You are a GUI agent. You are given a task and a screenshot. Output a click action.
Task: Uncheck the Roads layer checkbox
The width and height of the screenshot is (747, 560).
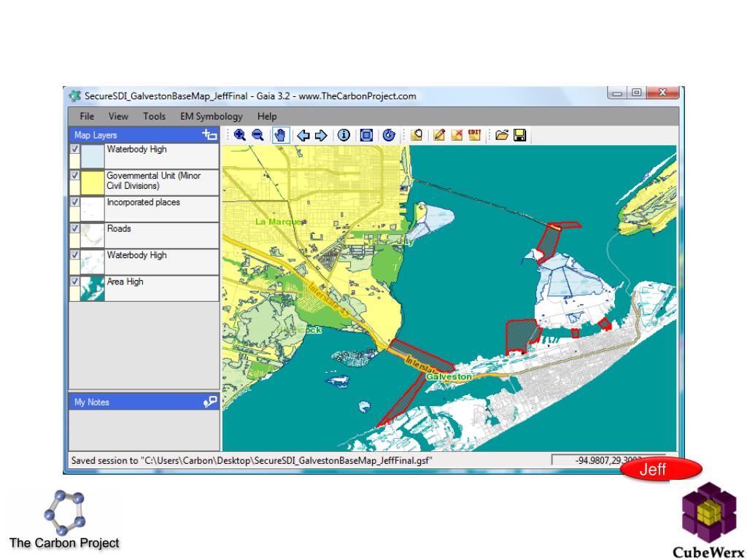click(x=75, y=228)
